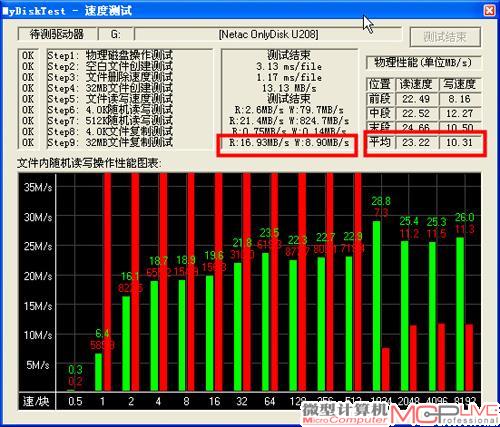Image resolution: width=500 pixels, height=427 pixels.
Task: Click the 10M/s axis label
Action: click(38, 335)
